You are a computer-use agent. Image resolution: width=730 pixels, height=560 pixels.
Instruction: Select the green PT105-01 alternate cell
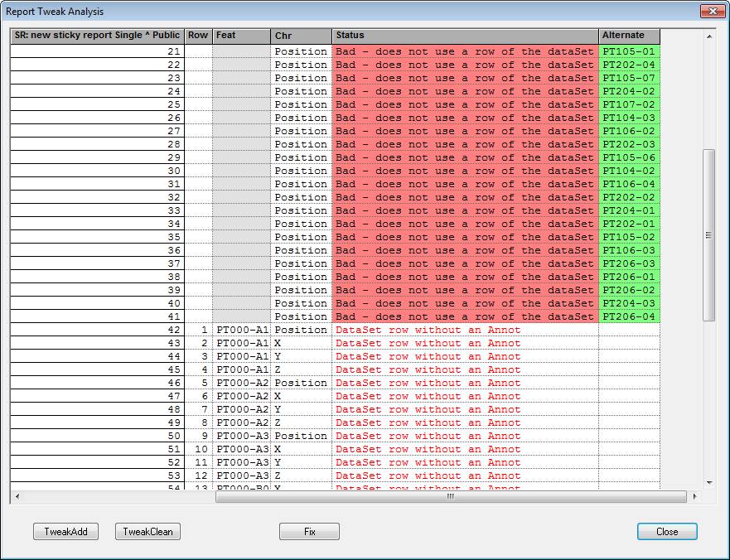tap(629, 51)
